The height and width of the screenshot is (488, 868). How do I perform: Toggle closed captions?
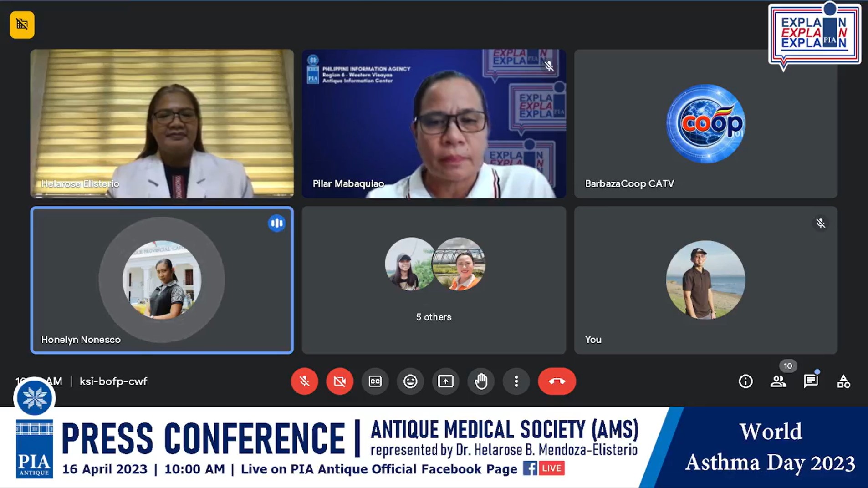375,381
